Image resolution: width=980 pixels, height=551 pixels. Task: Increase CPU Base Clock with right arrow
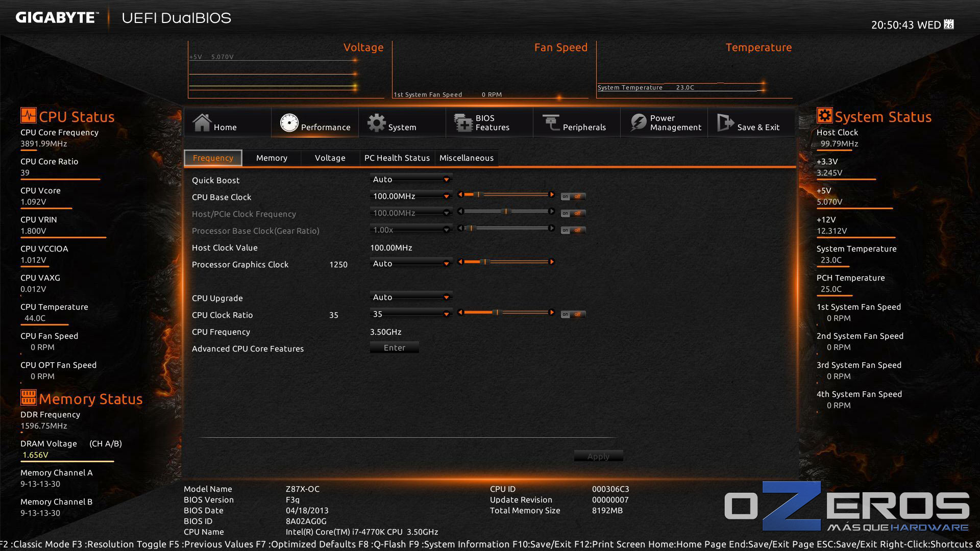pyautogui.click(x=551, y=194)
